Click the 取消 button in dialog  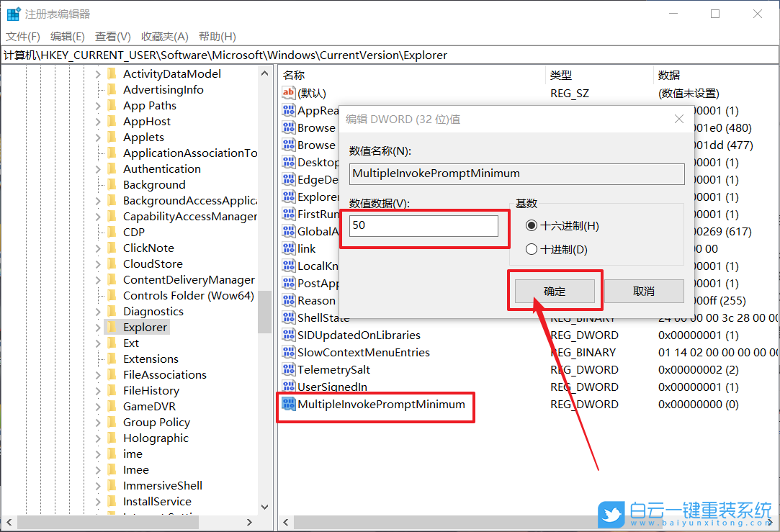coord(643,292)
